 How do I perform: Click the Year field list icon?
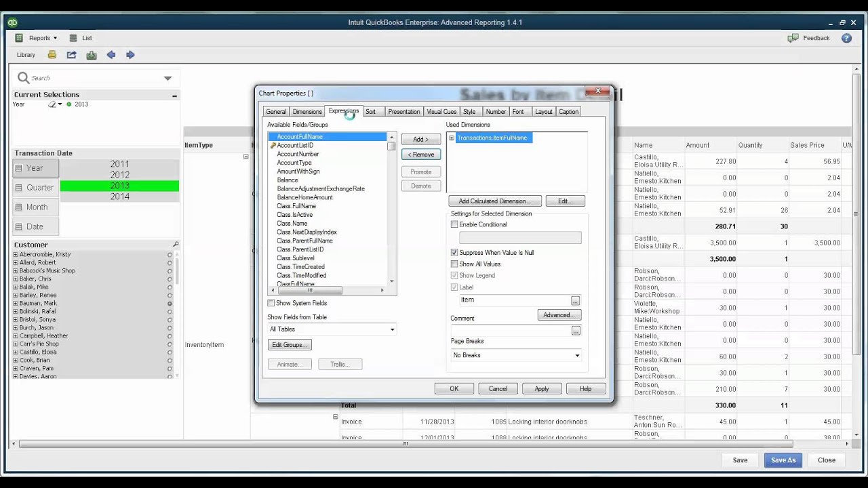coord(19,168)
